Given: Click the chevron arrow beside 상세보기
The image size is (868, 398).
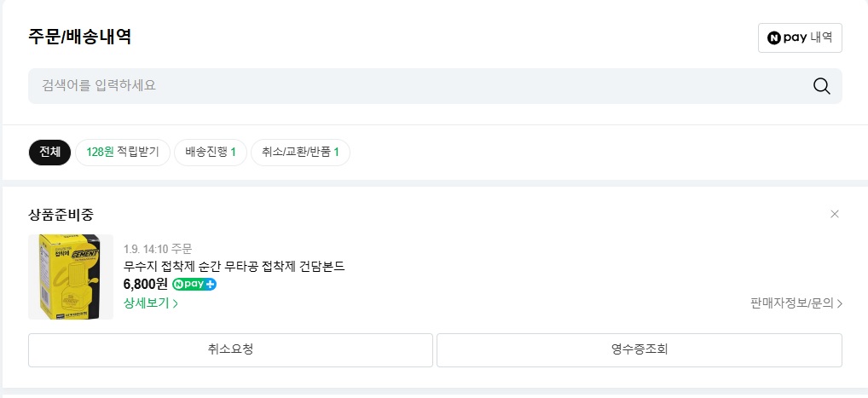Looking at the screenshot, I should click(176, 303).
